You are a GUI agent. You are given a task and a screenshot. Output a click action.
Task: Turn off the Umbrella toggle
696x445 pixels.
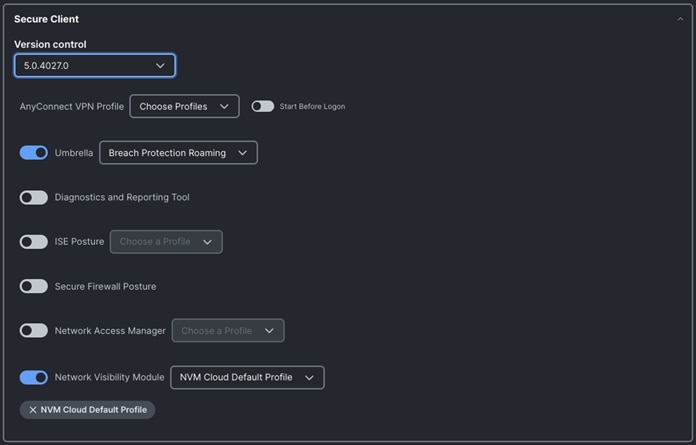point(34,153)
